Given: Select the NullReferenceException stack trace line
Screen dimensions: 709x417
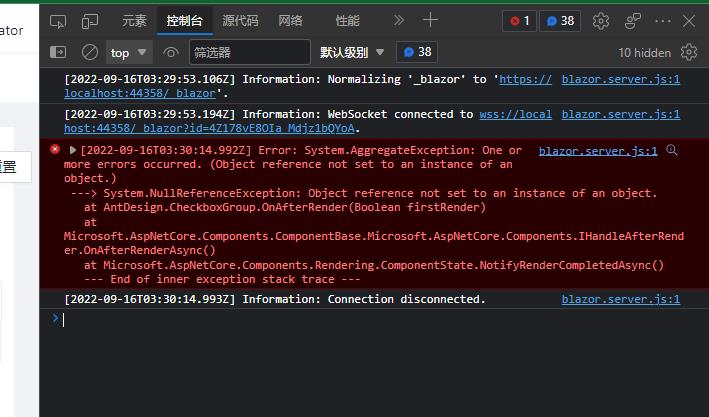Looking at the screenshot, I should [x=364, y=194].
